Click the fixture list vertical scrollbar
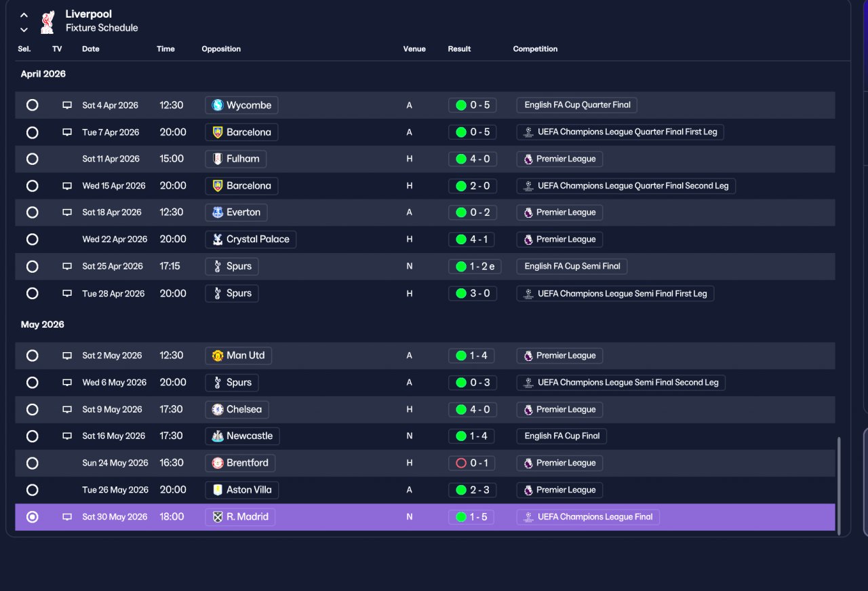 coord(839,484)
